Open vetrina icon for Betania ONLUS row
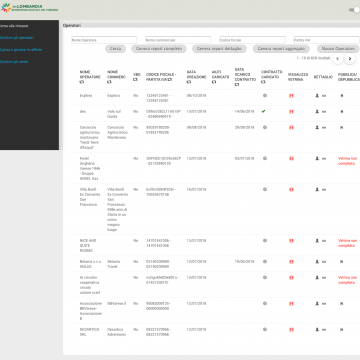360x360 pixels. (x=291, y=262)
